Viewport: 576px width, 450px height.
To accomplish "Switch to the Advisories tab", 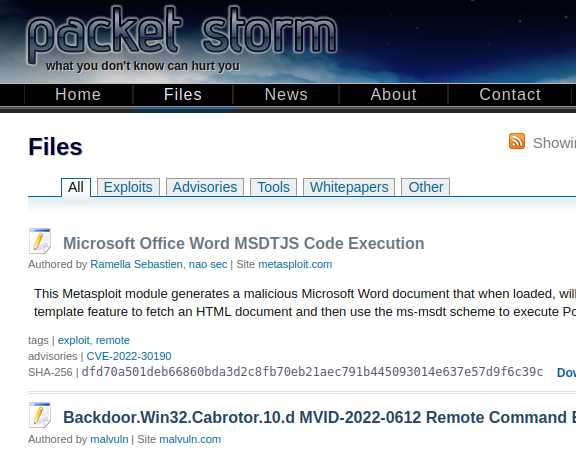I will [205, 187].
